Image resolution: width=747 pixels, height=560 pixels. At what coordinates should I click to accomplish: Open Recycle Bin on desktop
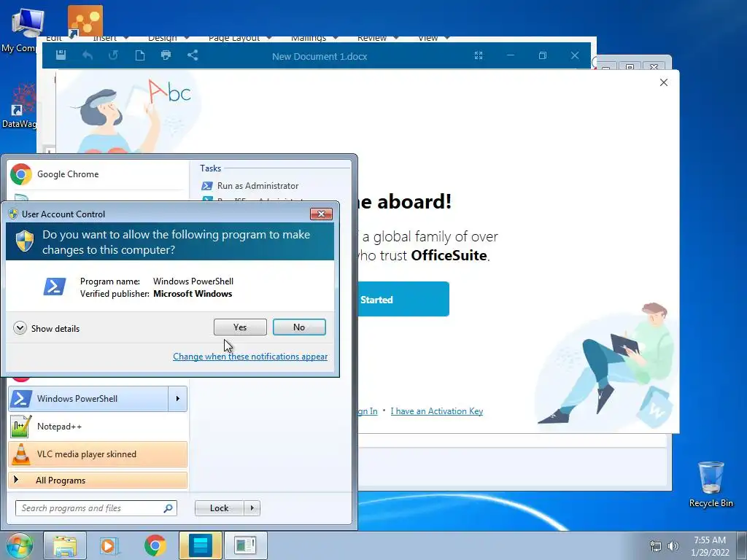[x=711, y=484]
